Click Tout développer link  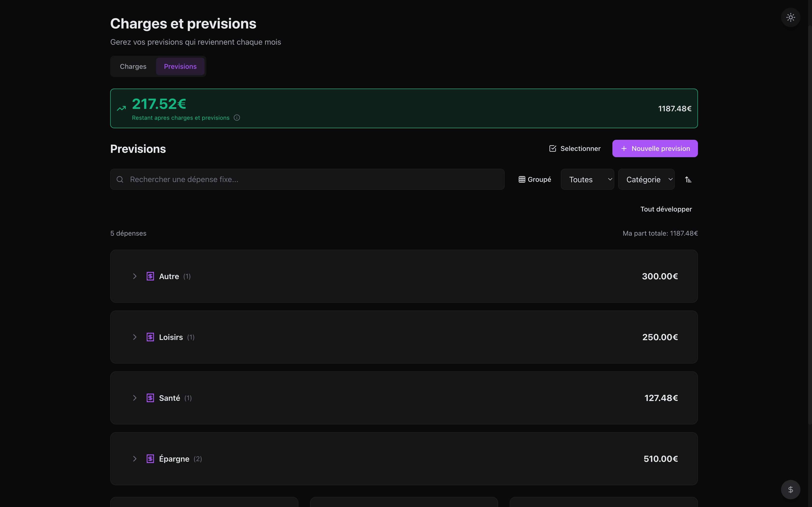666,209
